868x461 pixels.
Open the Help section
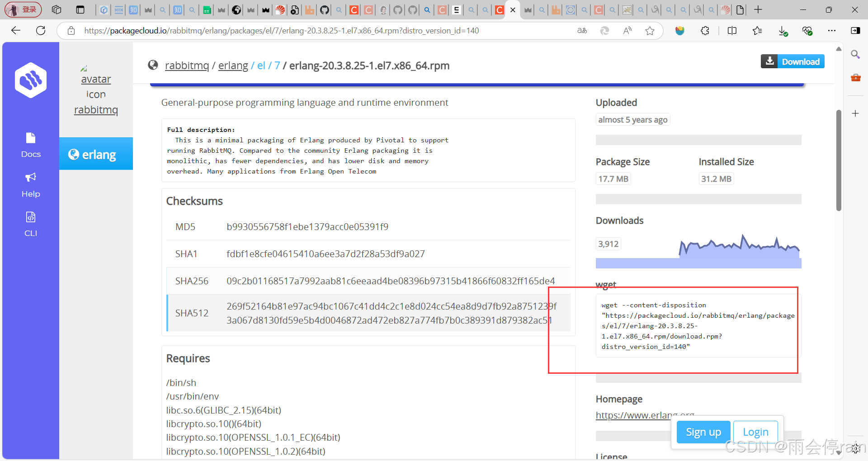(31, 185)
